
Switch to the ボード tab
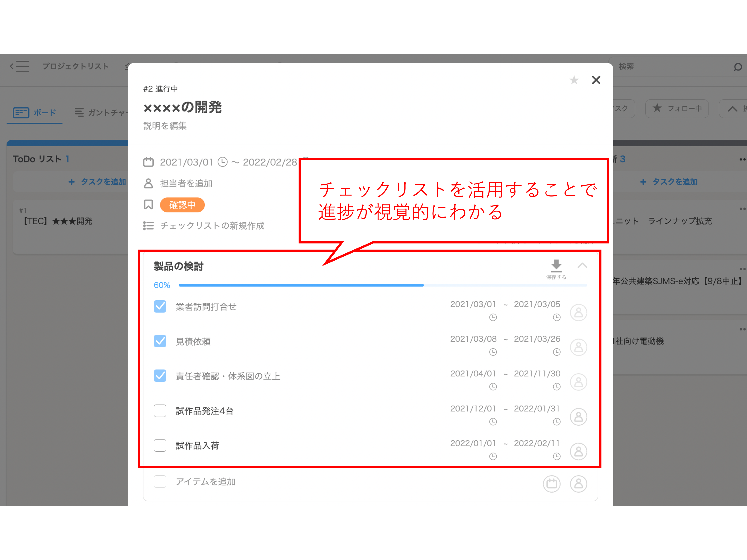pyautogui.click(x=34, y=112)
